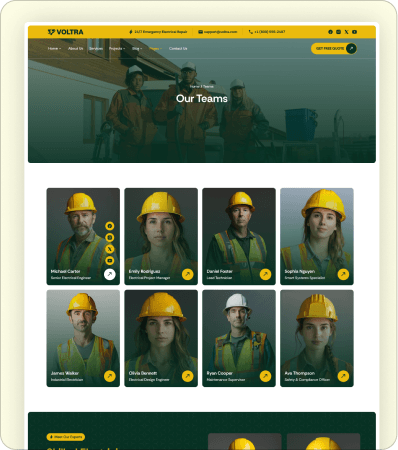Image resolution: width=398 pixels, height=450 pixels.
Task: Click the white arrow button on Michael Carter card
Action: pos(110,274)
